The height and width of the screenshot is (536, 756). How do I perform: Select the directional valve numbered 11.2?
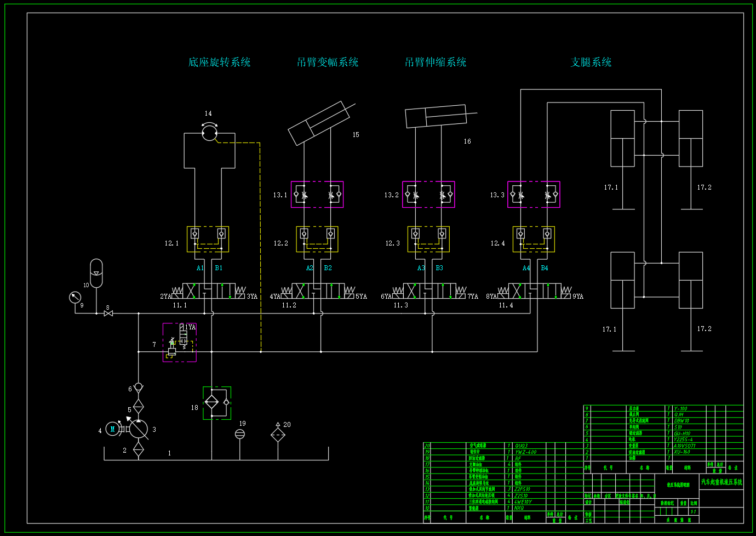pos(318,291)
